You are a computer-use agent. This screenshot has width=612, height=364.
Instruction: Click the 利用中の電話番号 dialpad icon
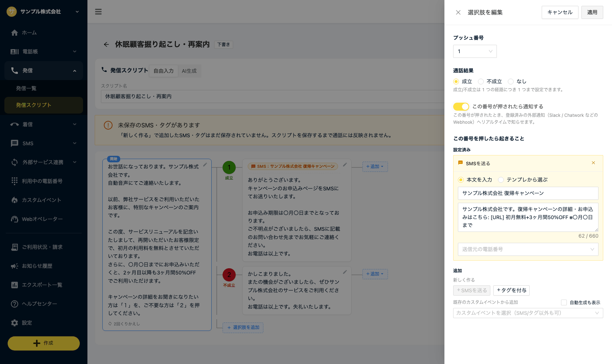coord(15,181)
